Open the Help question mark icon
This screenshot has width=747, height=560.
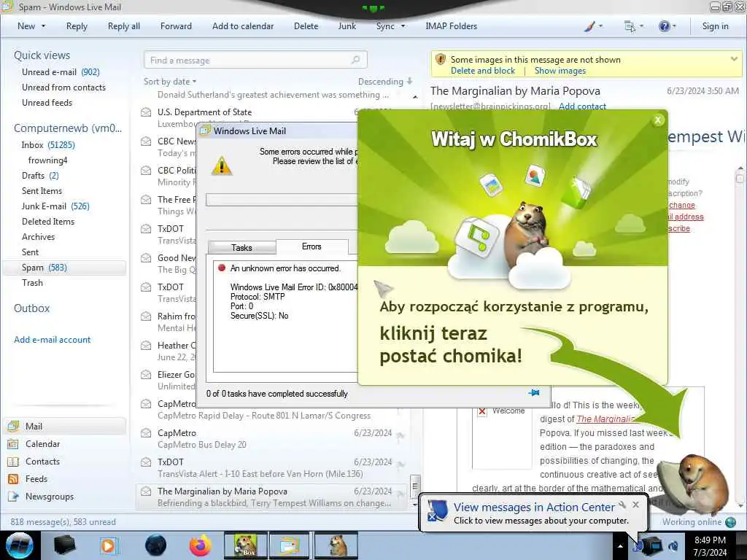(x=664, y=26)
